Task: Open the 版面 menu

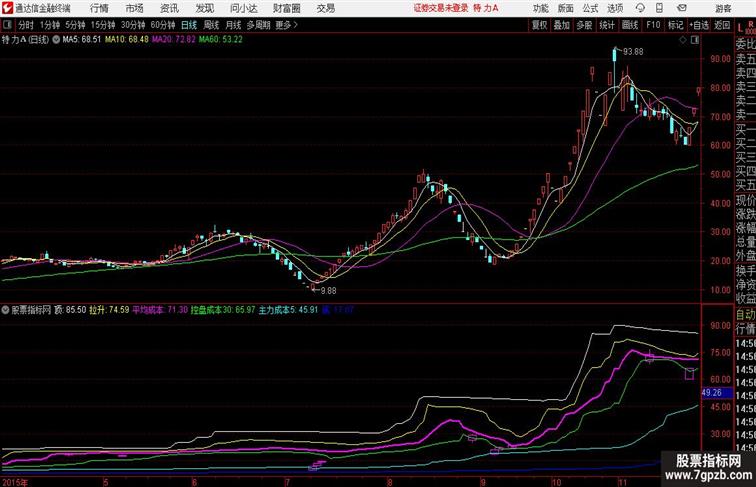Action: pyautogui.click(x=566, y=8)
